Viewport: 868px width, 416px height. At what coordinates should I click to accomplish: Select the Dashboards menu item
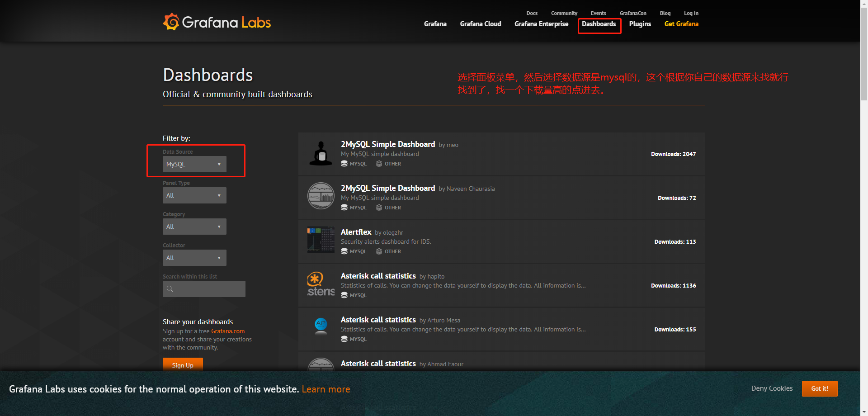click(599, 24)
